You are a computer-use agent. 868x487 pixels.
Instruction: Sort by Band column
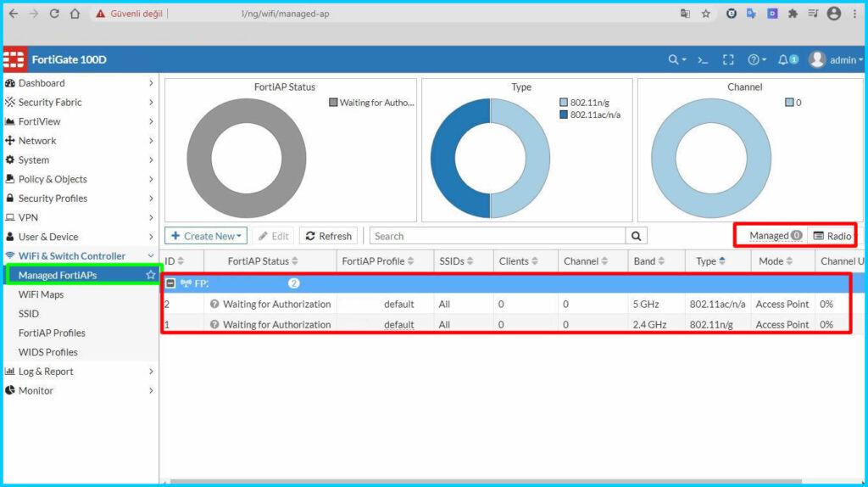tap(648, 261)
